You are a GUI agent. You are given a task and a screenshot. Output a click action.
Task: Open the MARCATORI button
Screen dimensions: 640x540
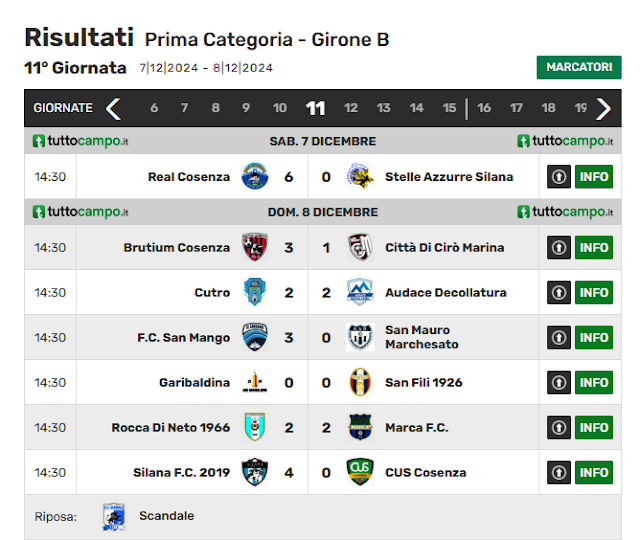[579, 67]
